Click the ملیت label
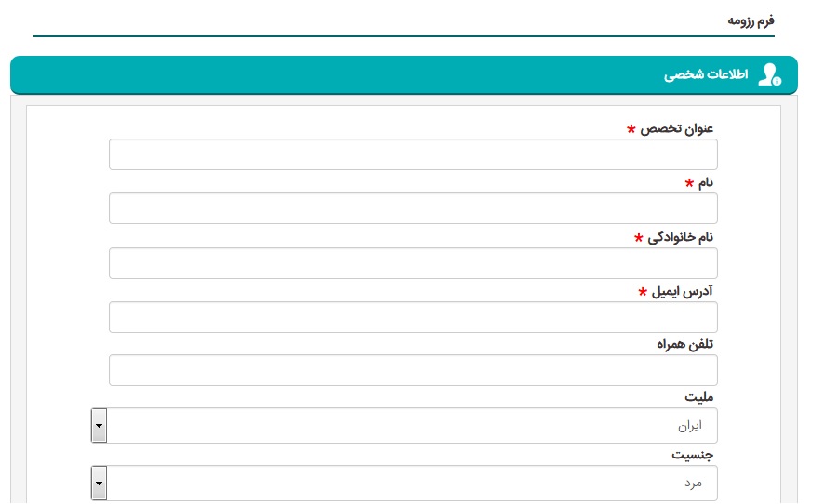Viewport: 837px width, 504px height. point(699,397)
